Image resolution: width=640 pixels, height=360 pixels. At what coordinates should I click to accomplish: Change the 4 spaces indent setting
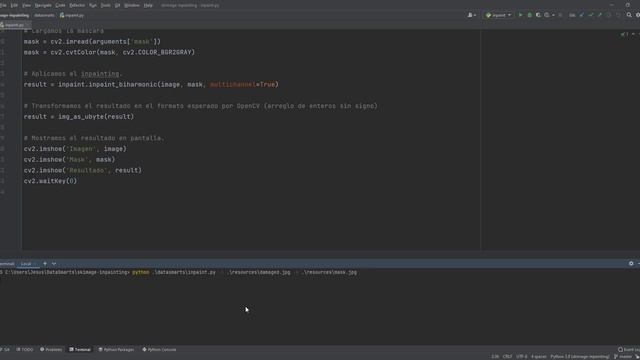tap(538, 357)
